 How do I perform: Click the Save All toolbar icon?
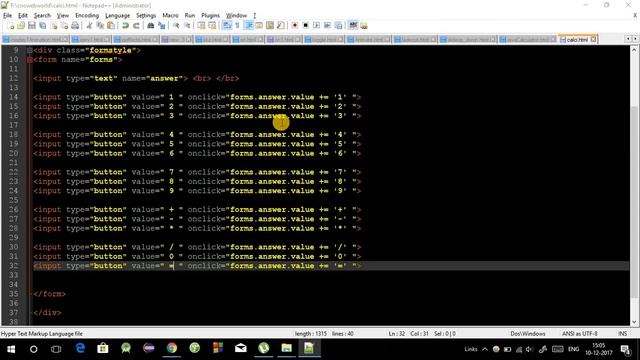tap(42, 26)
